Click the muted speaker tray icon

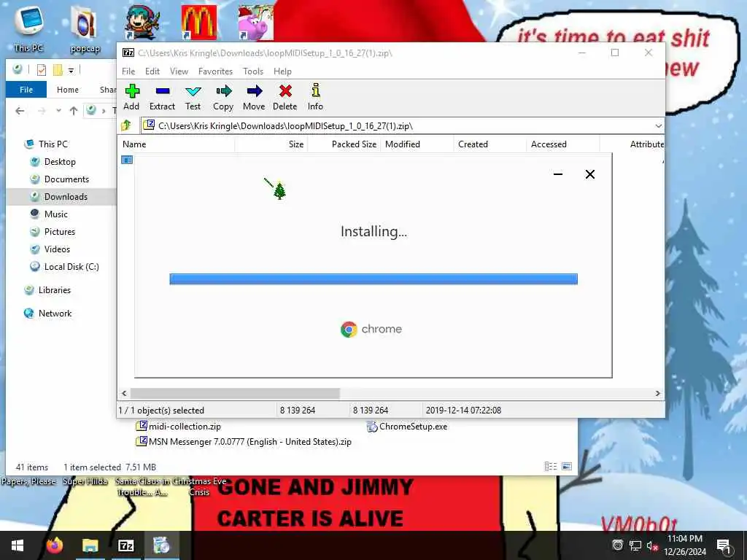tap(652, 545)
